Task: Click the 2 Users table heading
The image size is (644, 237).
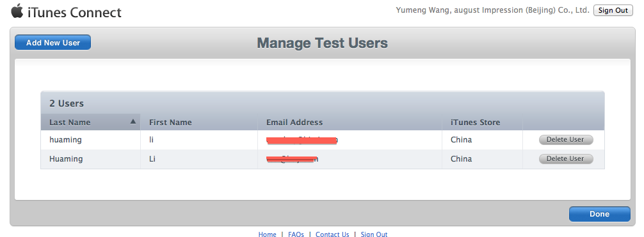Action: (67, 103)
